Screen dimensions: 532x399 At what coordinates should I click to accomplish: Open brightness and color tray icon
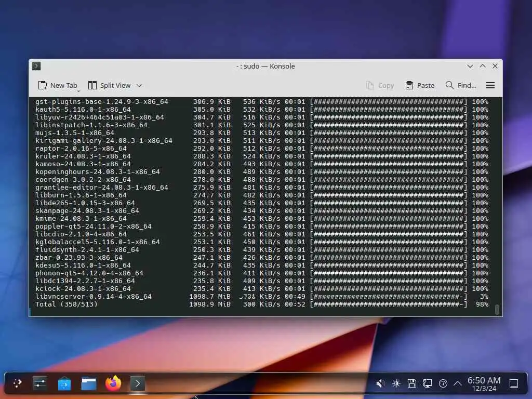click(x=396, y=383)
